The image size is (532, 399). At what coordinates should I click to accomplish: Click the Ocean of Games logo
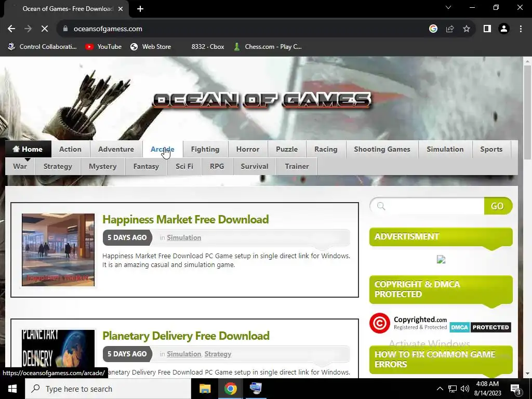pos(262,100)
